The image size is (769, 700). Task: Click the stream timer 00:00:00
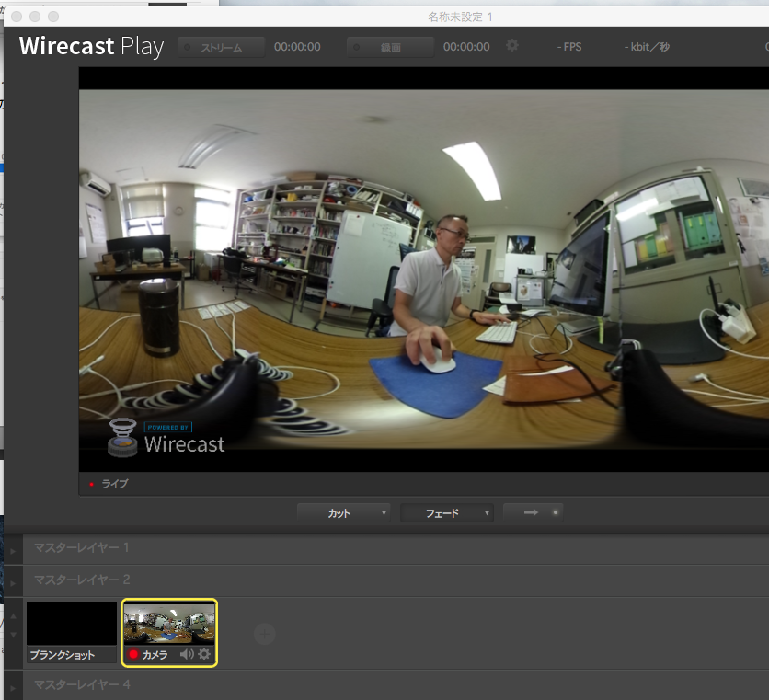tap(297, 47)
